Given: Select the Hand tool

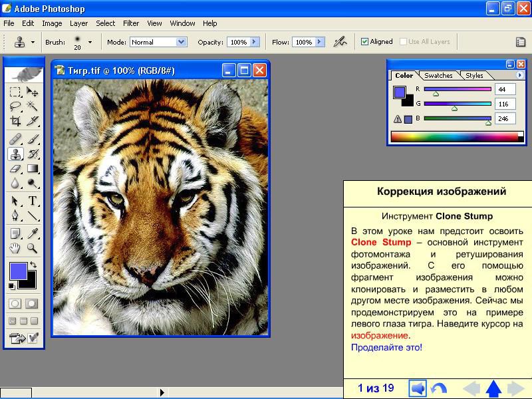Looking at the screenshot, I should (x=15, y=249).
